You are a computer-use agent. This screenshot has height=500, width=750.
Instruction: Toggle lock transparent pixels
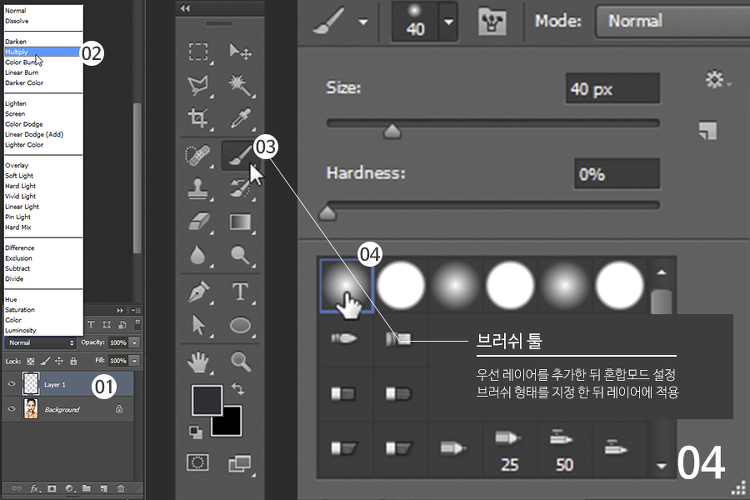(31, 361)
